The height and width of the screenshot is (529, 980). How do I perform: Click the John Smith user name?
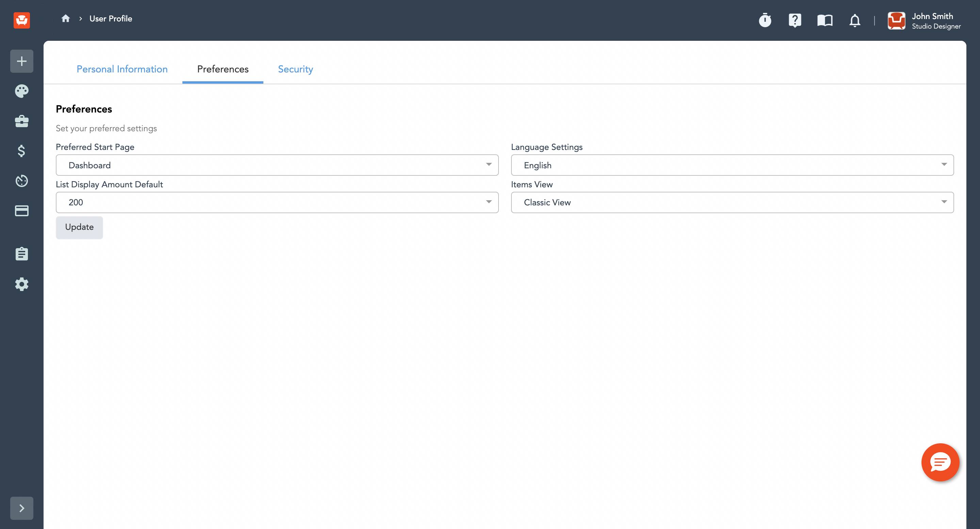pyautogui.click(x=932, y=16)
